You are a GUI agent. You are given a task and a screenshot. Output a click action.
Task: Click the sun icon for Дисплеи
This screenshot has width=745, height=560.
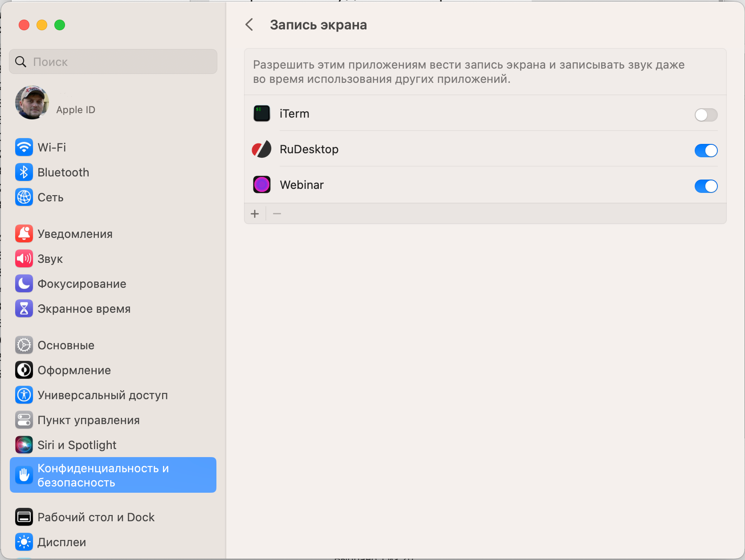tap(24, 542)
